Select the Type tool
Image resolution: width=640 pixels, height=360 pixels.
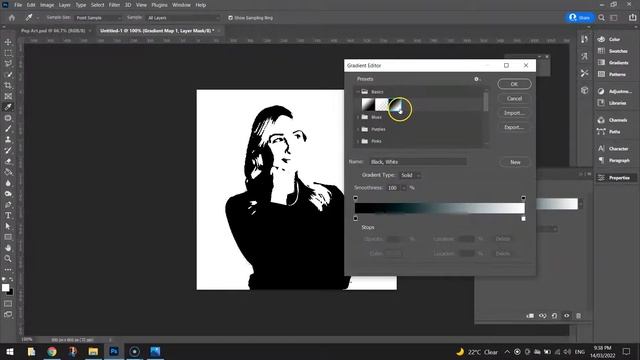tap(8, 215)
